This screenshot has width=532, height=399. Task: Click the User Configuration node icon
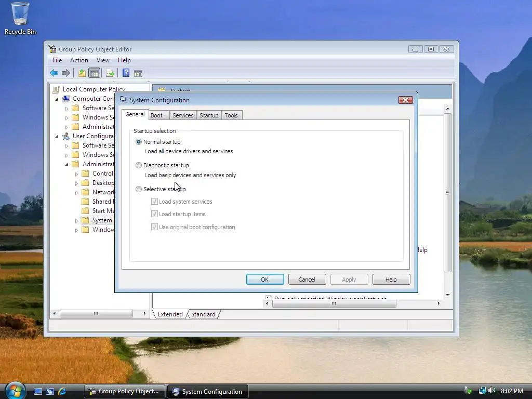click(x=66, y=136)
